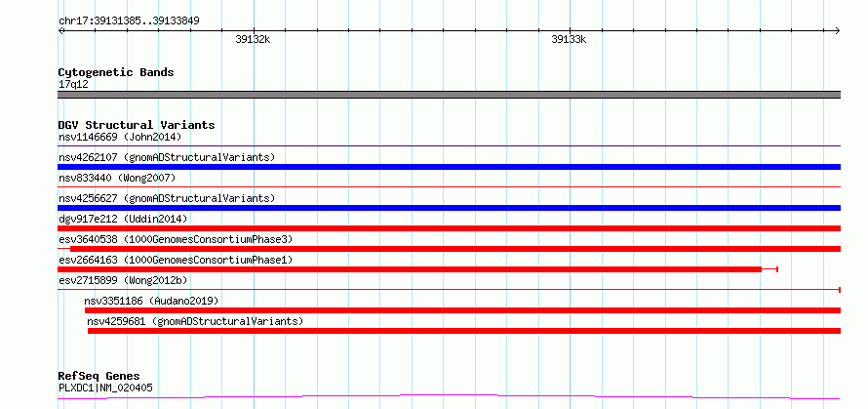Open variant esv2664163 (1000GenomesConsortiumPhase1) label

pos(176,260)
